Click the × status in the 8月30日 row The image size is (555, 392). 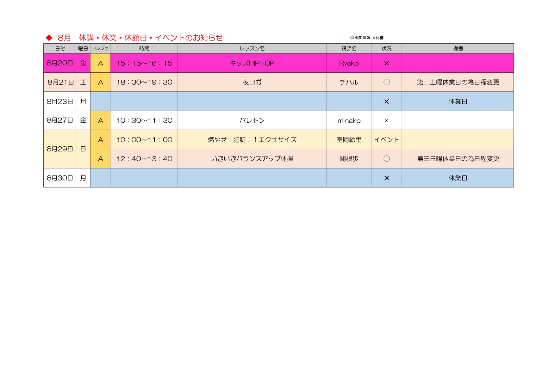click(386, 178)
